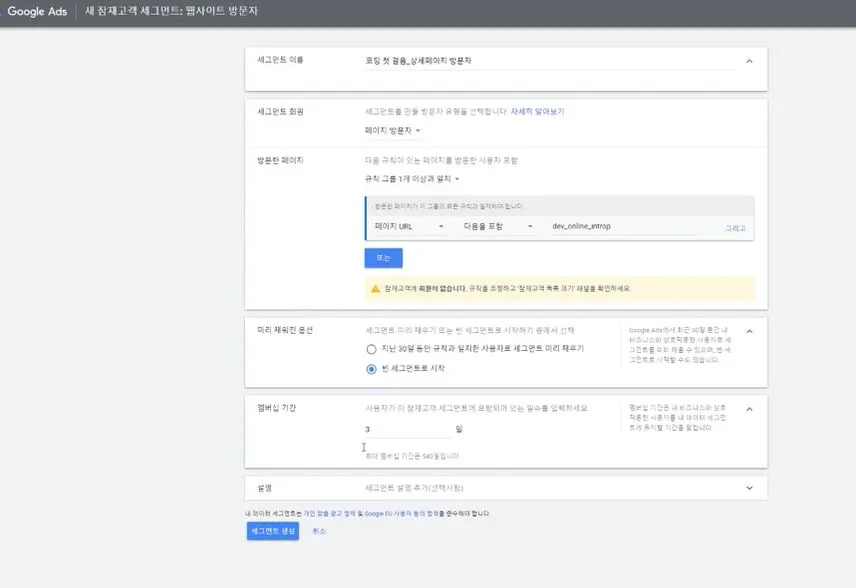Collapse the 미리 채워진 옵션 section

pyautogui.click(x=749, y=330)
